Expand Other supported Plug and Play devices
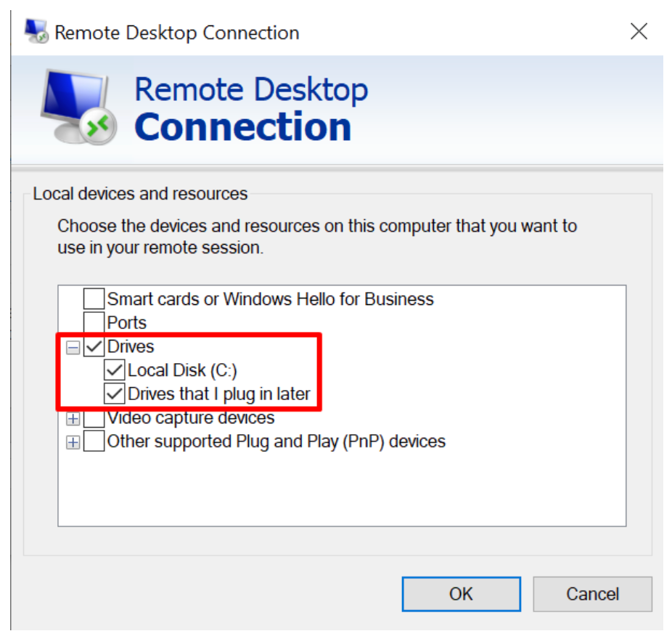 [73, 441]
